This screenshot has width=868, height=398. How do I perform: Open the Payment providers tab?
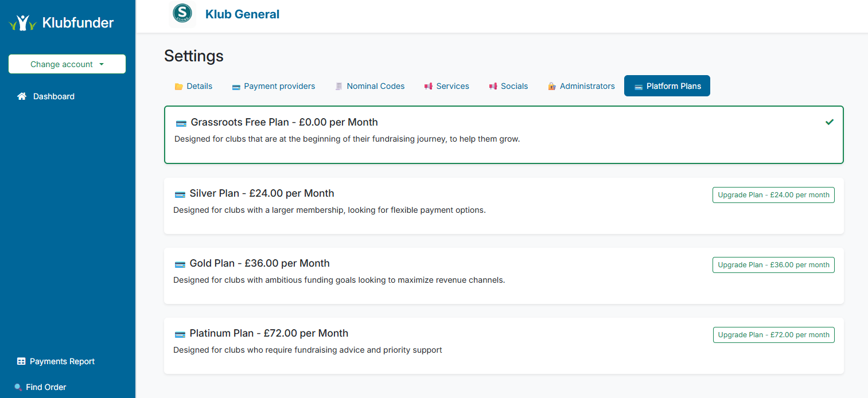coord(274,86)
